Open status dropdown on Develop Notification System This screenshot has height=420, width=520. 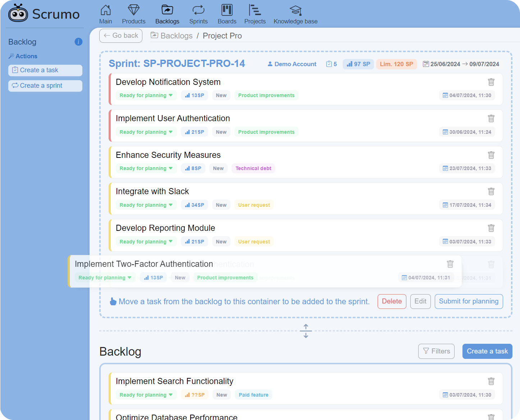146,95
